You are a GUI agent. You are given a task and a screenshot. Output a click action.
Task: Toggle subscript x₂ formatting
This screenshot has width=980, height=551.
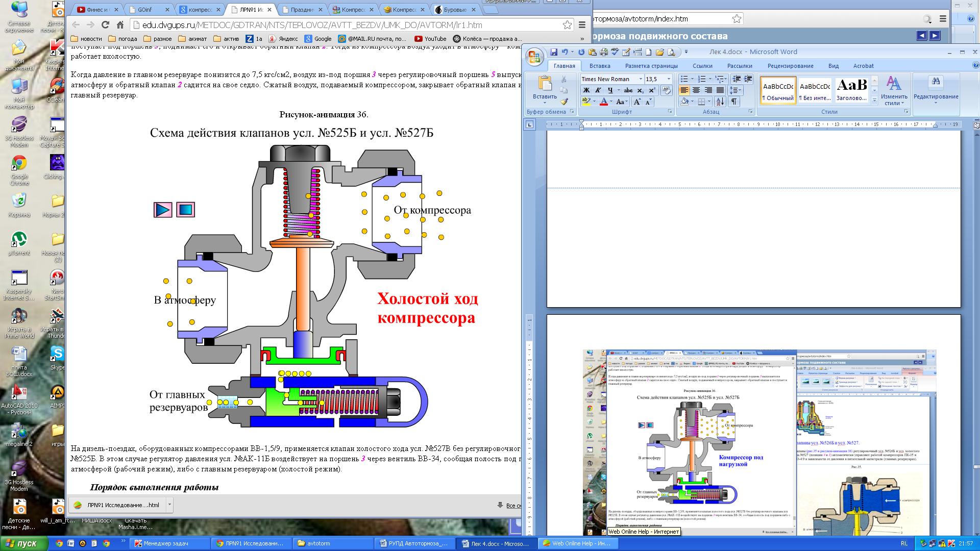(640, 90)
